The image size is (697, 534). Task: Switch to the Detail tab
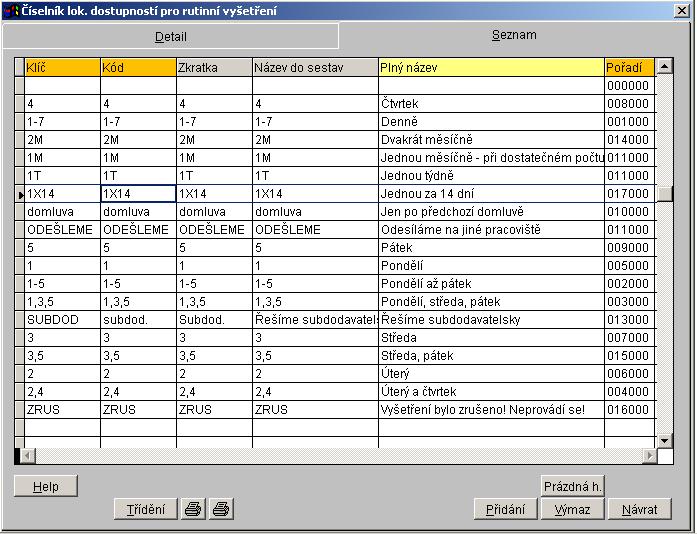(x=170, y=36)
